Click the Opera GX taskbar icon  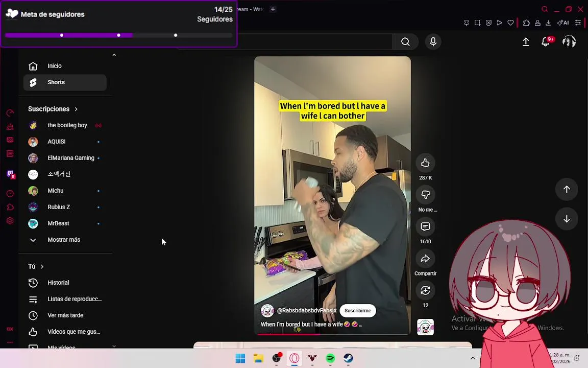coord(295,358)
